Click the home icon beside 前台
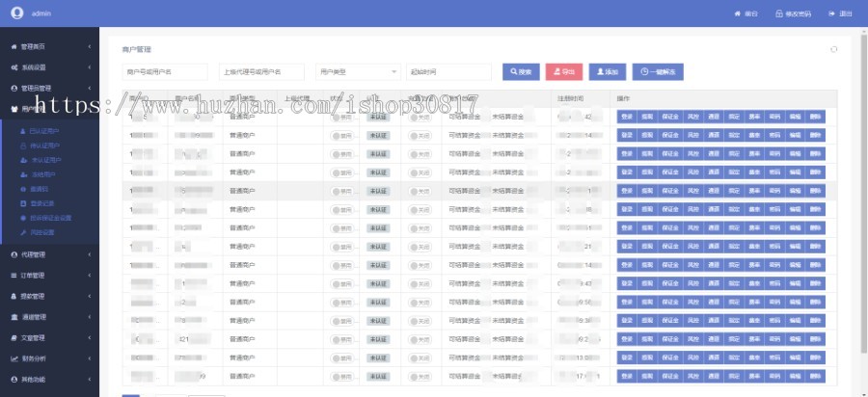The height and width of the screenshot is (397, 868). pyautogui.click(x=739, y=13)
